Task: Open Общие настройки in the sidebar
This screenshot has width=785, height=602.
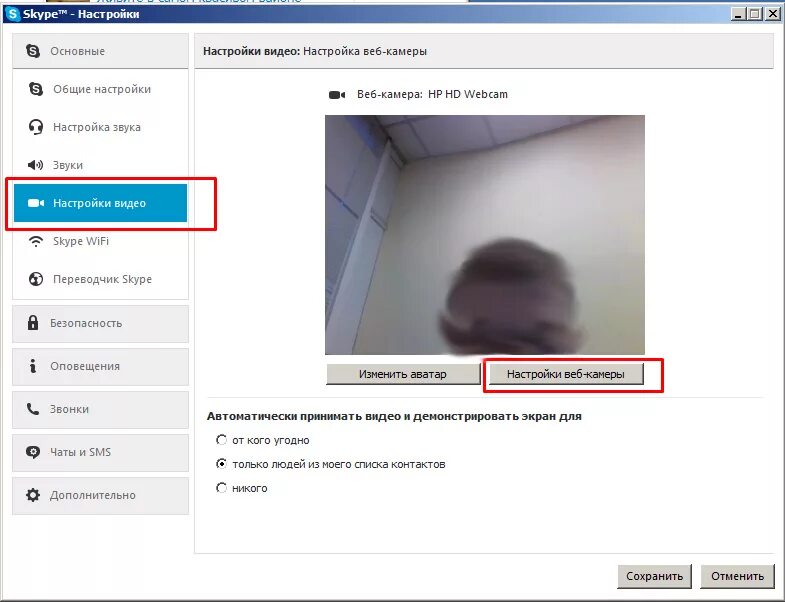Action: tap(101, 89)
